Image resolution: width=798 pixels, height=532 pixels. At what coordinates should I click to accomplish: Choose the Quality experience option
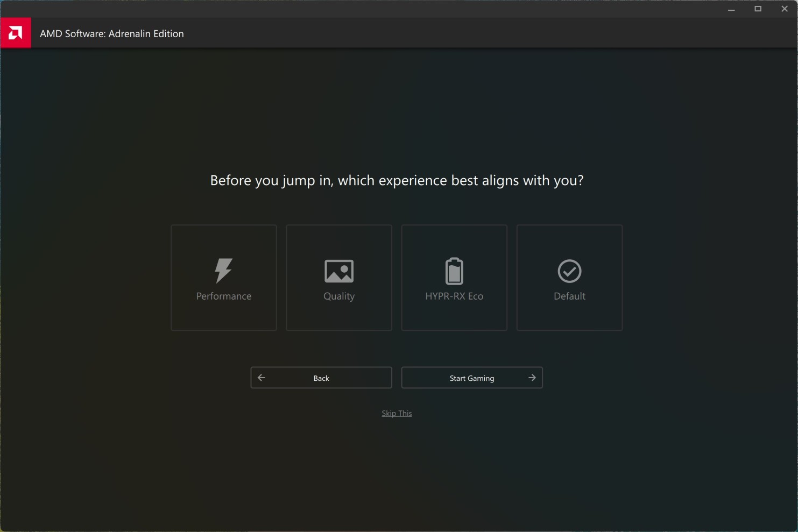(338, 278)
